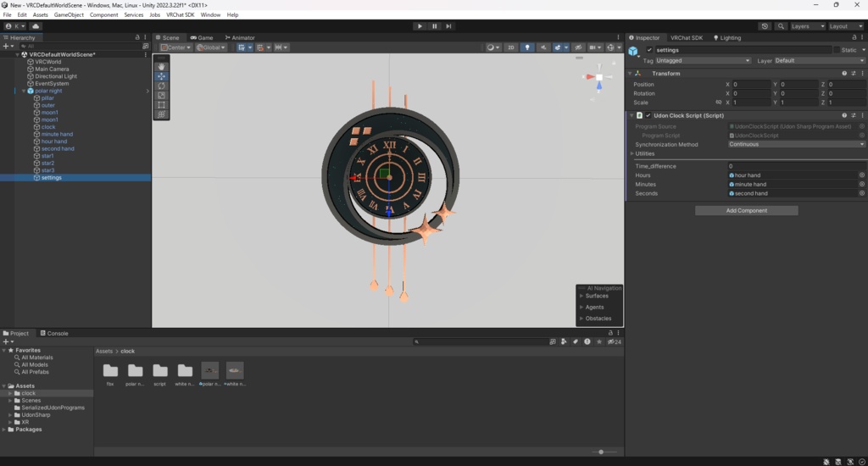868x466 pixels.
Task: Click the Time_difference value field
Action: pyautogui.click(x=796, y=166)
